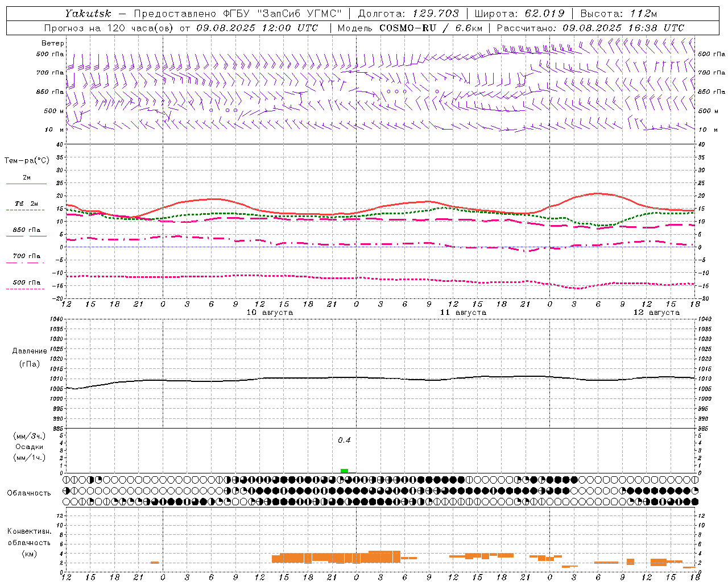Click the forecast start text 09.08.2025 12:00 UTC
Screen dimensions: 728x582
click(257, 28)
